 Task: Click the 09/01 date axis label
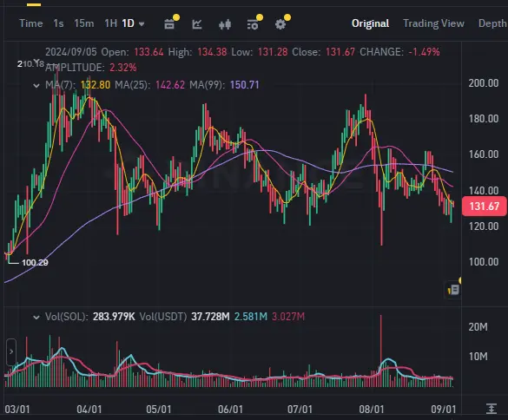coord(444,409)
